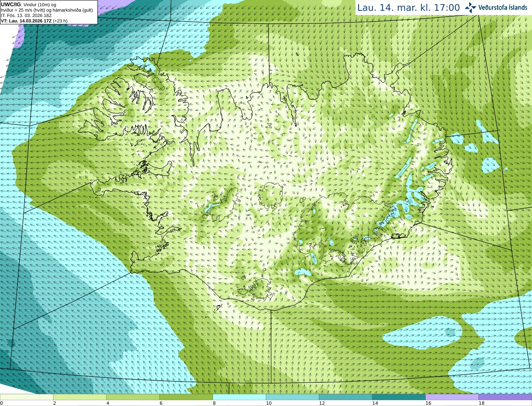Click the legend label '14'
Viewport: 532px width, 406px height.
(x=375, y=403)
